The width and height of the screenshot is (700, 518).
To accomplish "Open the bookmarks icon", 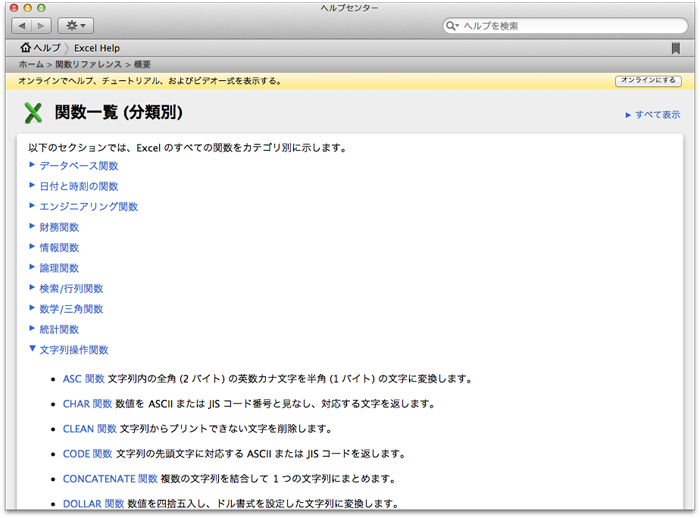I will click(x=675, y=48).
